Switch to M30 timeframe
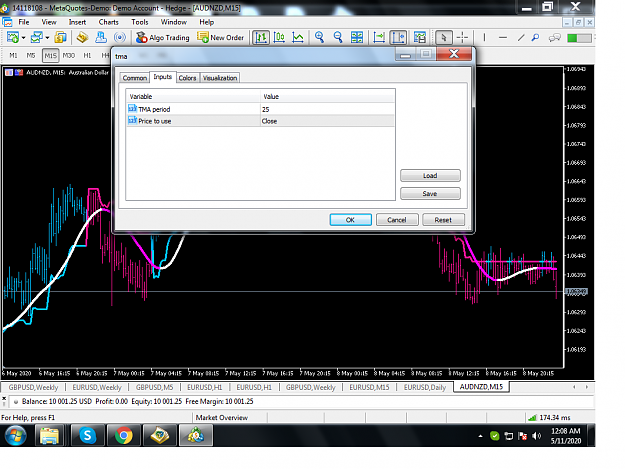The height and width of the screenshot is (469, 625). pyautogui.click(x=69, y=55)
